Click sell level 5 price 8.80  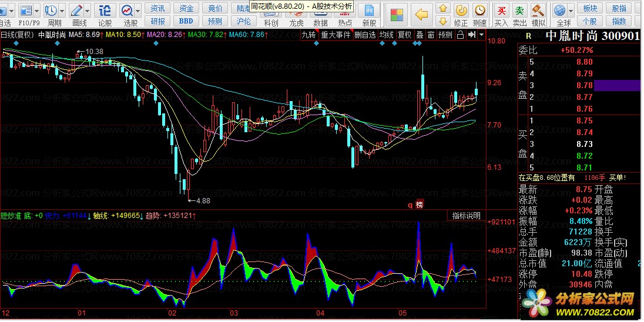[x=585, y=62]
